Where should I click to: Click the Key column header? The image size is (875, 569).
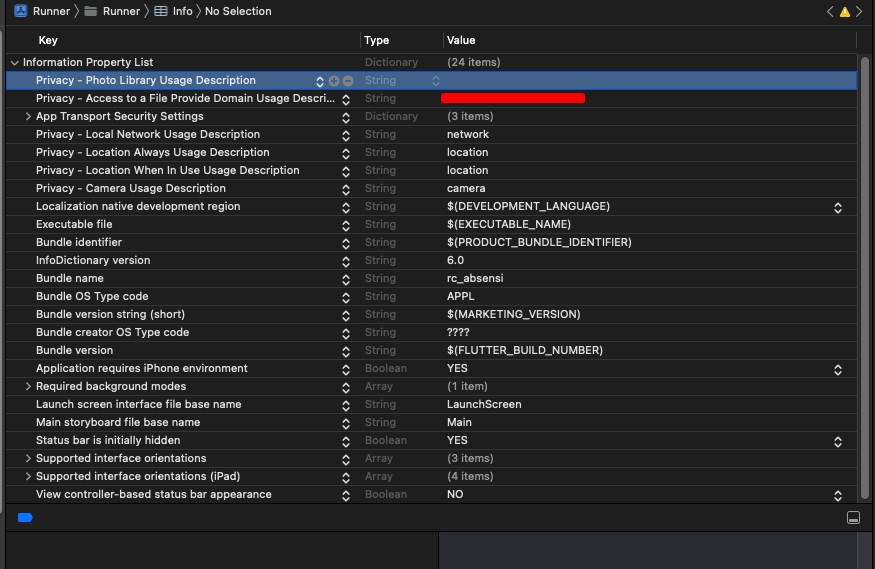point(48,40)
